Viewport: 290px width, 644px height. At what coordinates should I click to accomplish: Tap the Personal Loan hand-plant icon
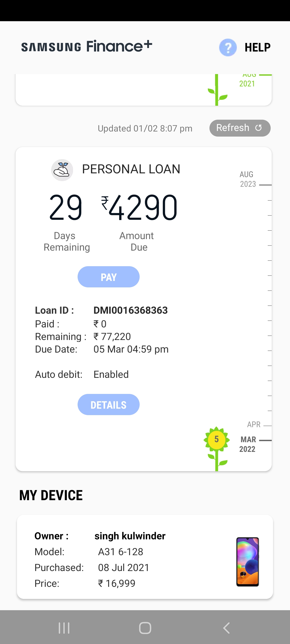click(x=62, y=170)
